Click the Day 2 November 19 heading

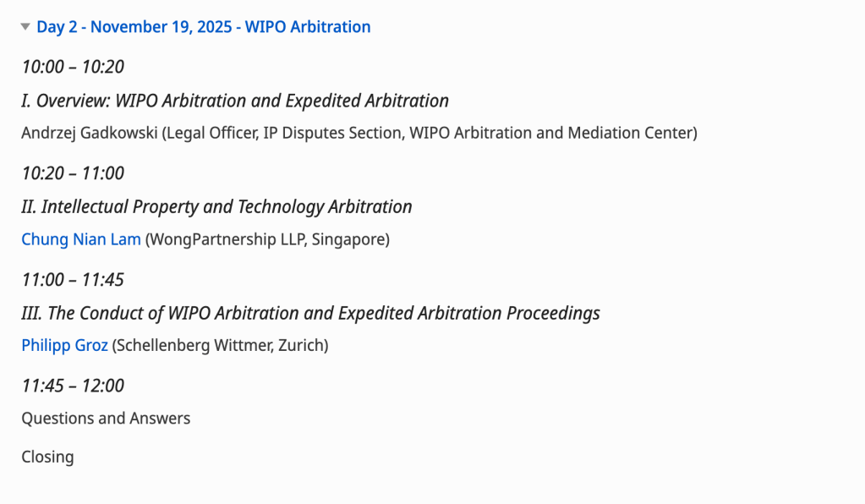pyautogui.click(x=203, y=27)
